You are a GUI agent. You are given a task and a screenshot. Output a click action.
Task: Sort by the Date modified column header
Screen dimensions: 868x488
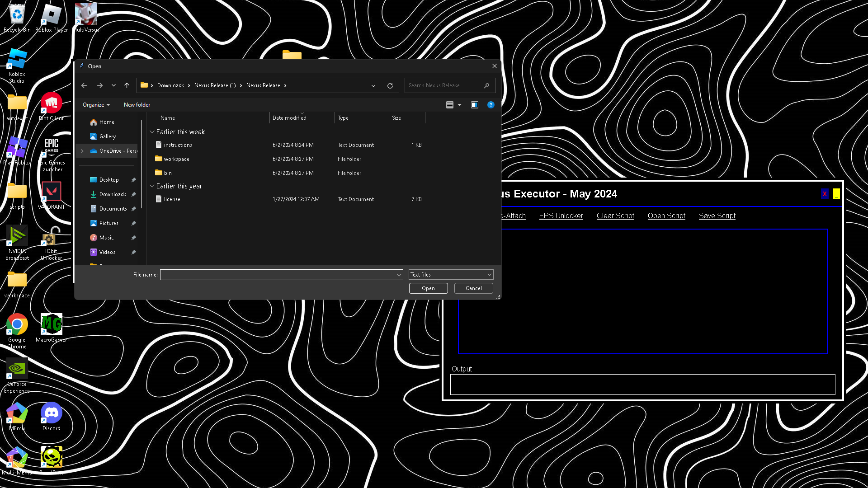point(289,118)
